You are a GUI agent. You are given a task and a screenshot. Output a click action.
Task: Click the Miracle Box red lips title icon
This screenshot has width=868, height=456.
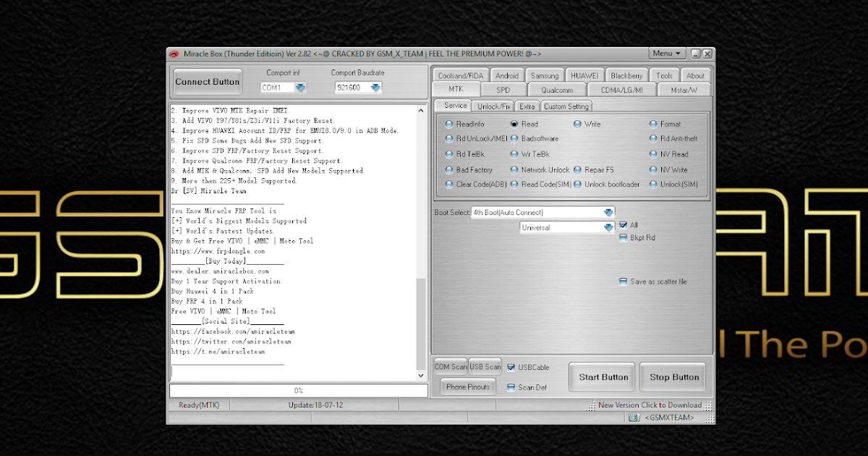pos(174,54)
